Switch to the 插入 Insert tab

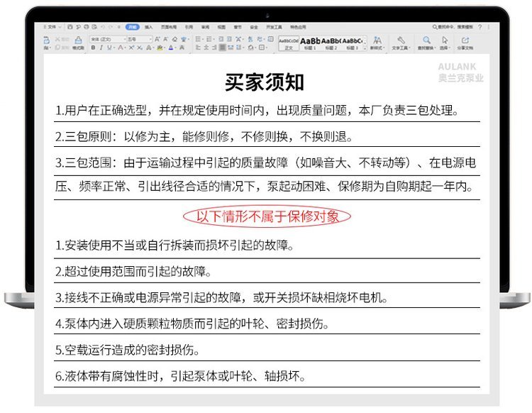pos(148,26)
